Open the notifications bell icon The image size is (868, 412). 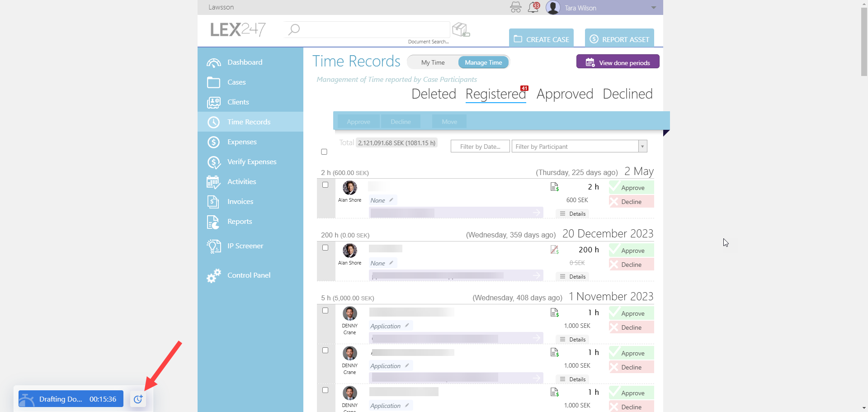pos(533,8)
